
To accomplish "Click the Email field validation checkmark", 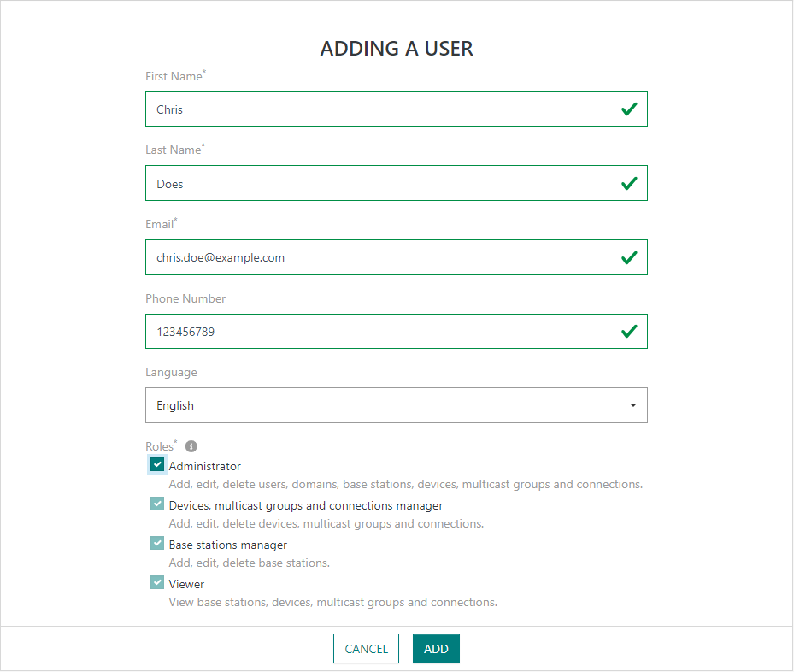I will (x=629, y=257).
